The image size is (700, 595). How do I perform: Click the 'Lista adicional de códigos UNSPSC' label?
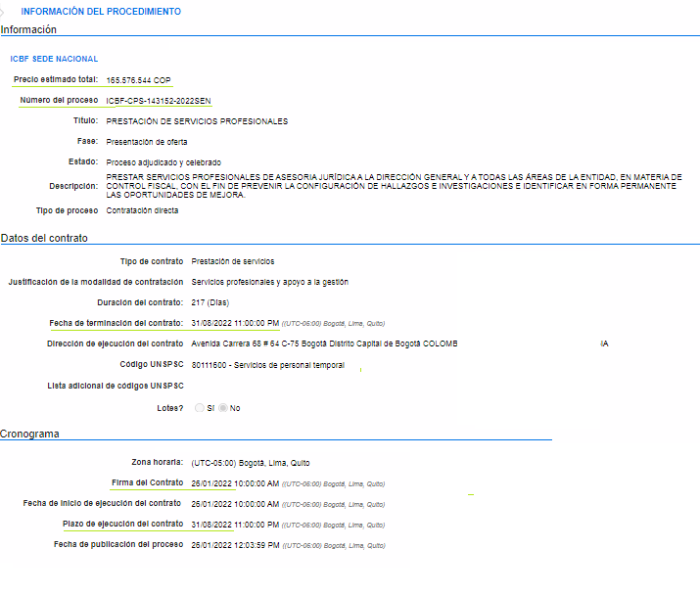(116, 386)
